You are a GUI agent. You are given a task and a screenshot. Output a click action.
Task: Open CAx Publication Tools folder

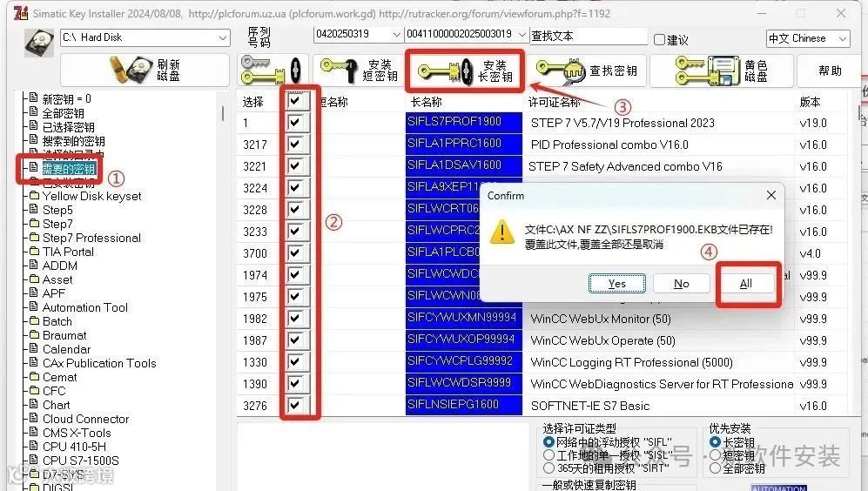[x=99, y=363]
